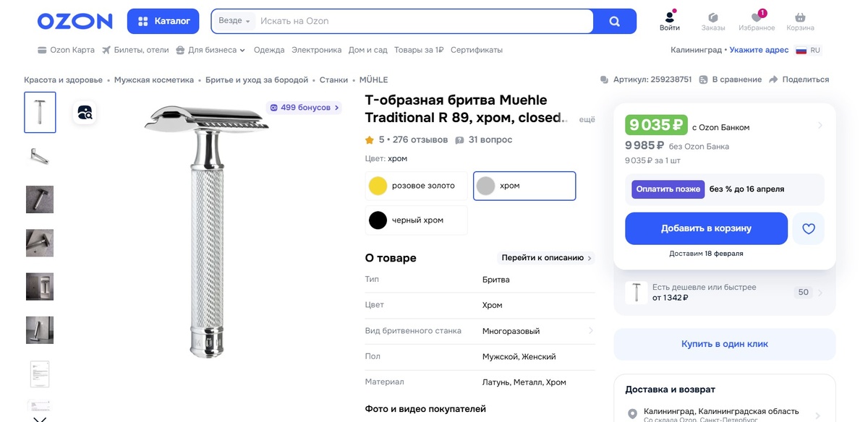Viewport: 868px width, 422px height.
Task: Expand the Многоразовый razor type chevron
Action: [x=590, y=331]
